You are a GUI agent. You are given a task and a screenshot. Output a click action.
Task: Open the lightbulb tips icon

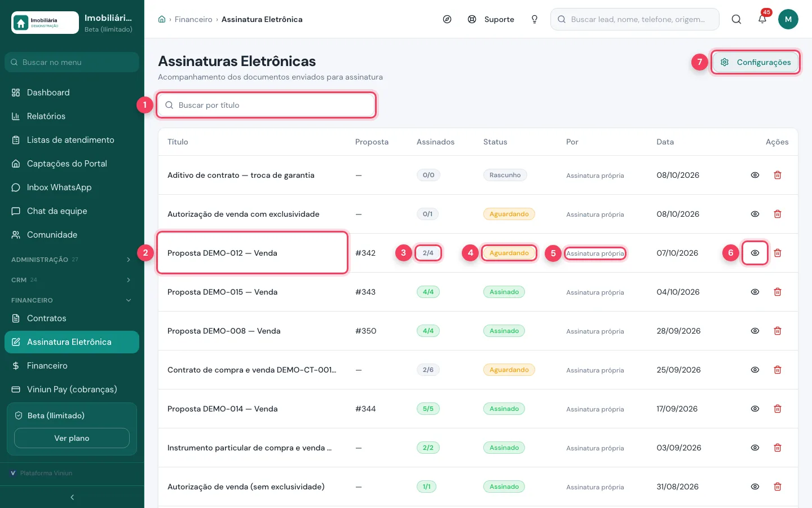point(535,19)
